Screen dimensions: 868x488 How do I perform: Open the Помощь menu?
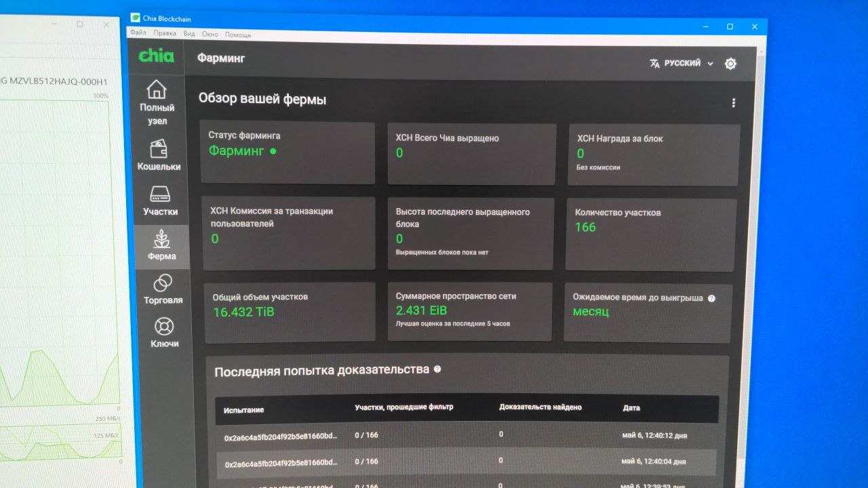tap(237, 35)
